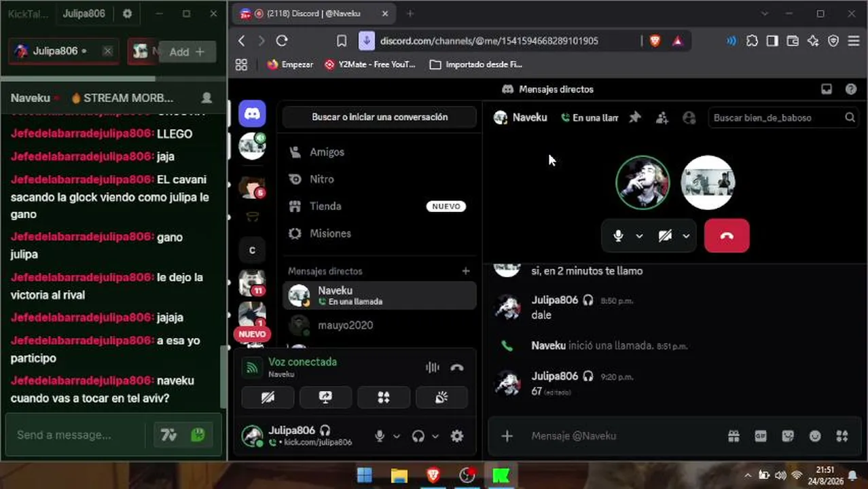Mute microphone in user panel
The image size is (868, 489).
[380, 436]
